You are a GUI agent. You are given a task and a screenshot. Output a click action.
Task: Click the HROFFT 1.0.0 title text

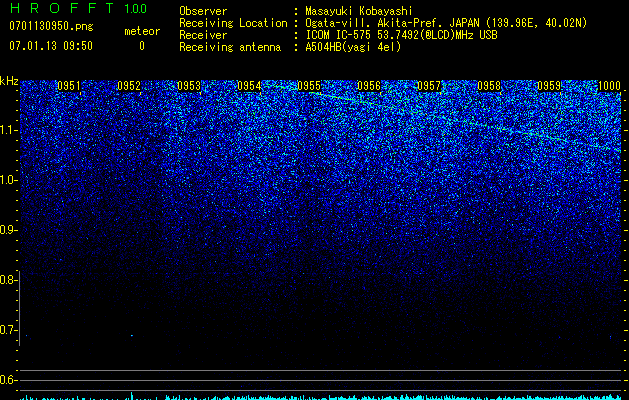pos(78,8)
